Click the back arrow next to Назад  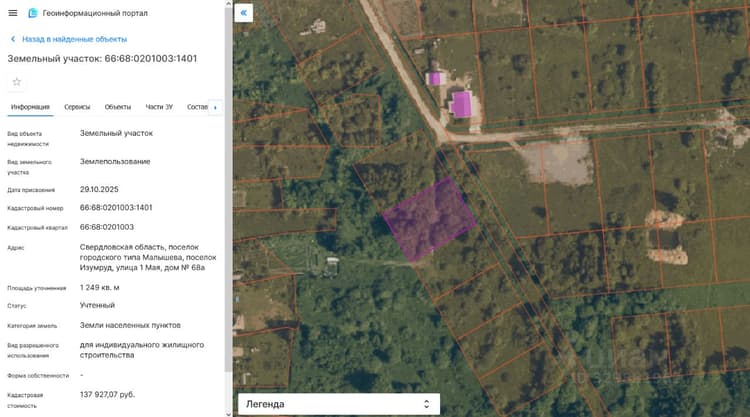[13, 39]
